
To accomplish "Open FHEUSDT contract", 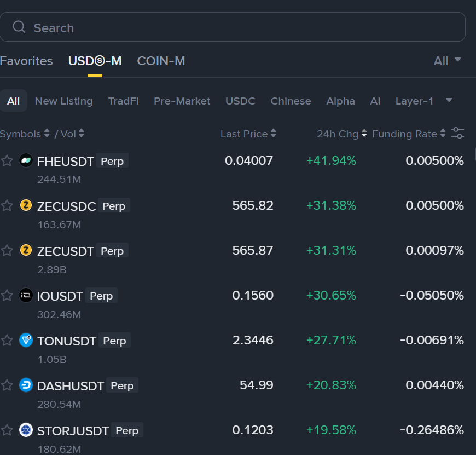I will coord(65,162).
